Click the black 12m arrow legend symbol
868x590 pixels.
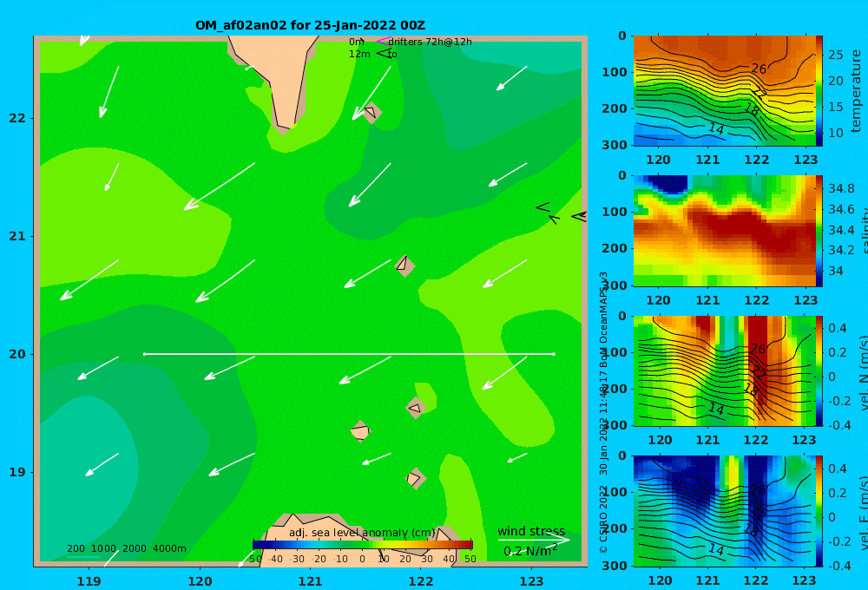383,54
